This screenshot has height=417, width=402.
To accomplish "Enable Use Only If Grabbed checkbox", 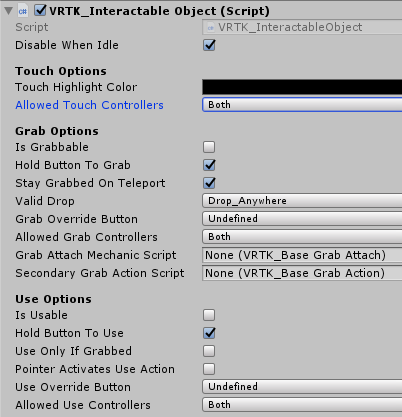I will (x=209, y=351).
